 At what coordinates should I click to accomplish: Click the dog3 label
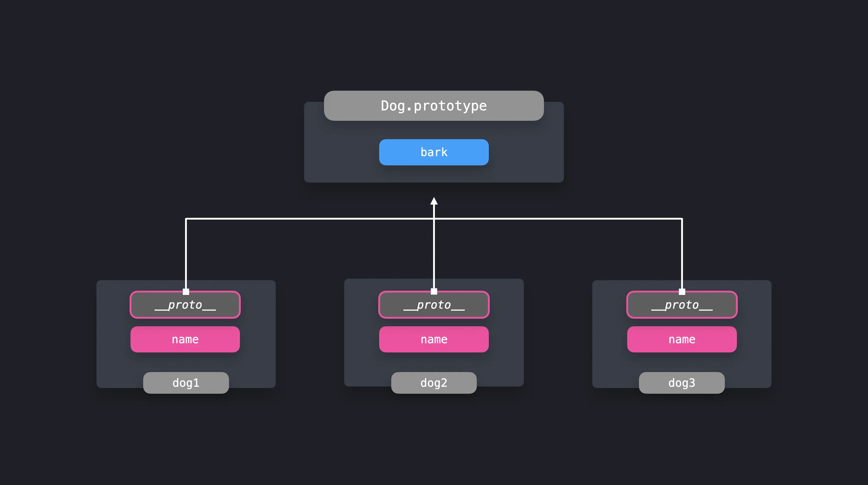pyautogui.click(x=681, y=383)
